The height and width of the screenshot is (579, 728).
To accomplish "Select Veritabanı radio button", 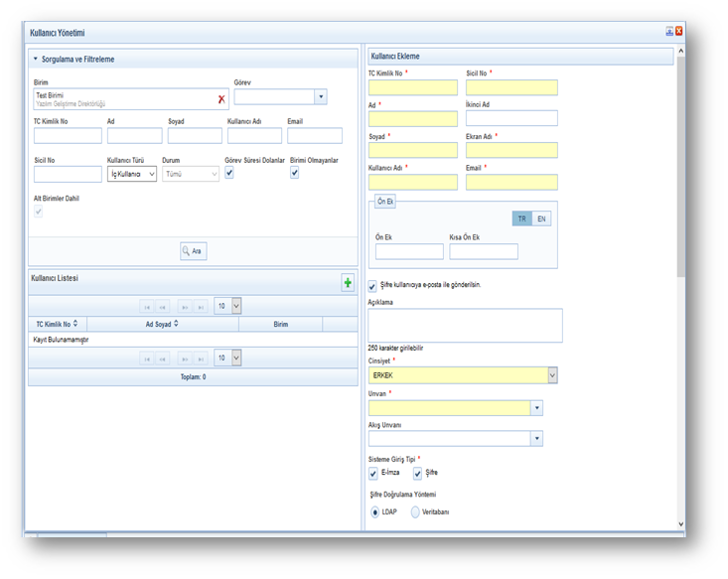I will (415, 512).
